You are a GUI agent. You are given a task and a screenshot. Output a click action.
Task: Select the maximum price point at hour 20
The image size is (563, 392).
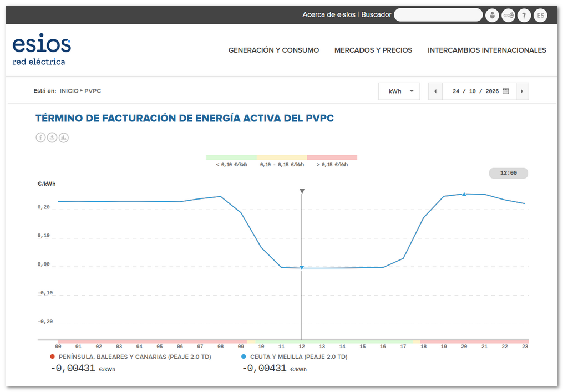pyautogui.click(x=464, y=194)
